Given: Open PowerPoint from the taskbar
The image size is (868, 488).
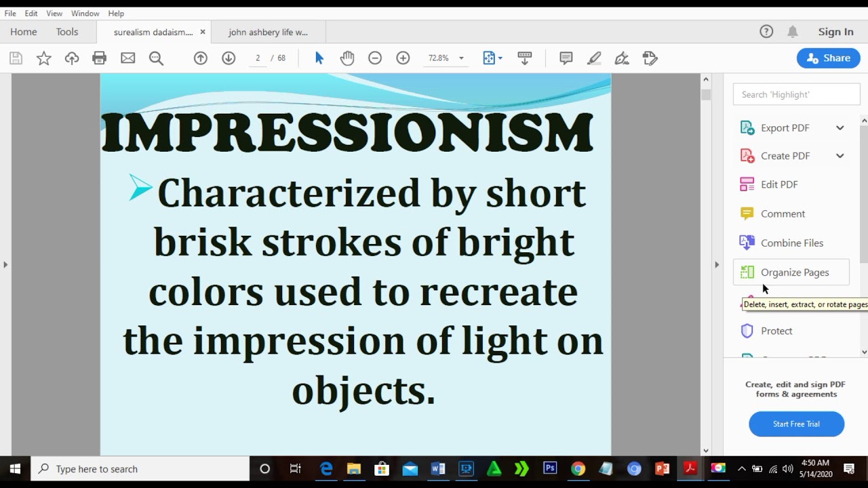Looking at the screenshot, I should [x=662, y=468].
